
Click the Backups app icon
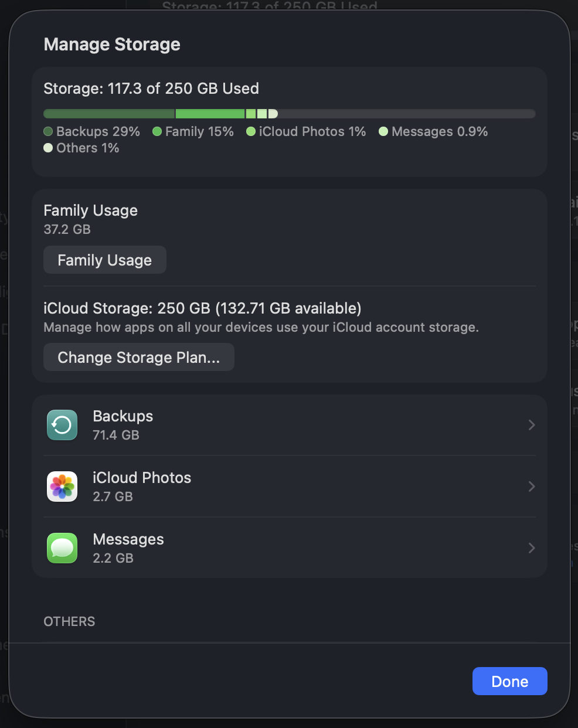pyautogui.click(x=62, y=425)
